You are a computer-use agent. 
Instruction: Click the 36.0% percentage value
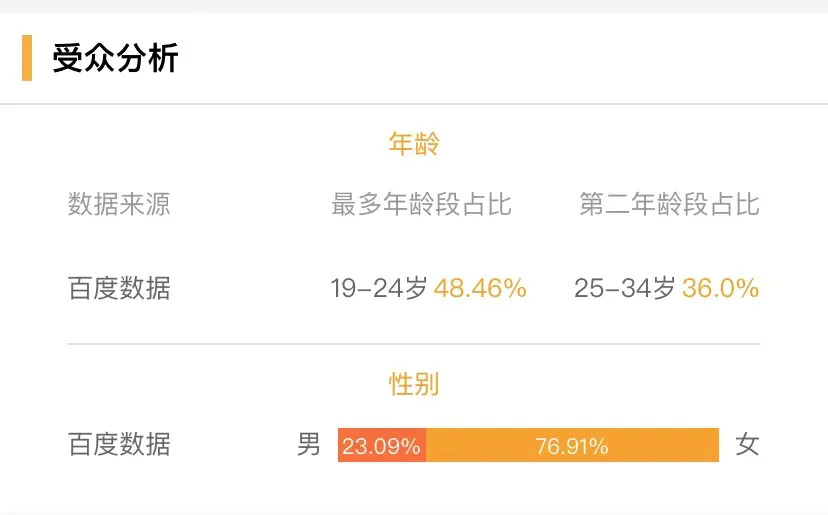point(720,289)
